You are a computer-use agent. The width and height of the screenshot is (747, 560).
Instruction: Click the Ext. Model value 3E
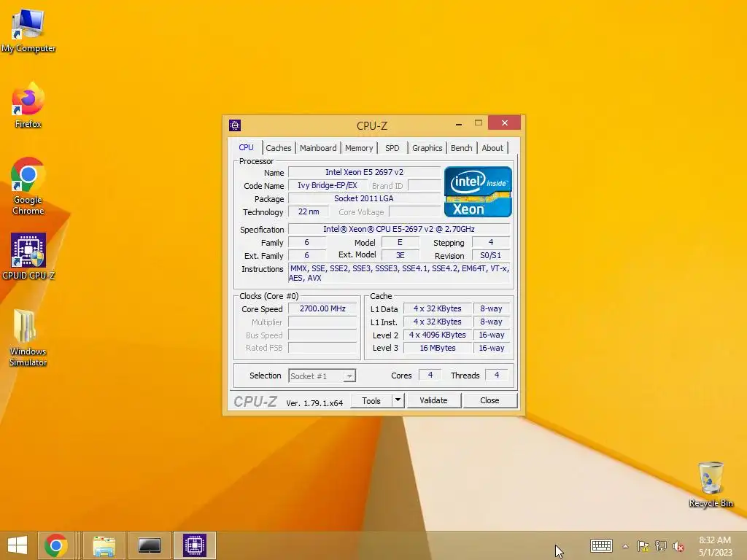[x=400, y=255]
